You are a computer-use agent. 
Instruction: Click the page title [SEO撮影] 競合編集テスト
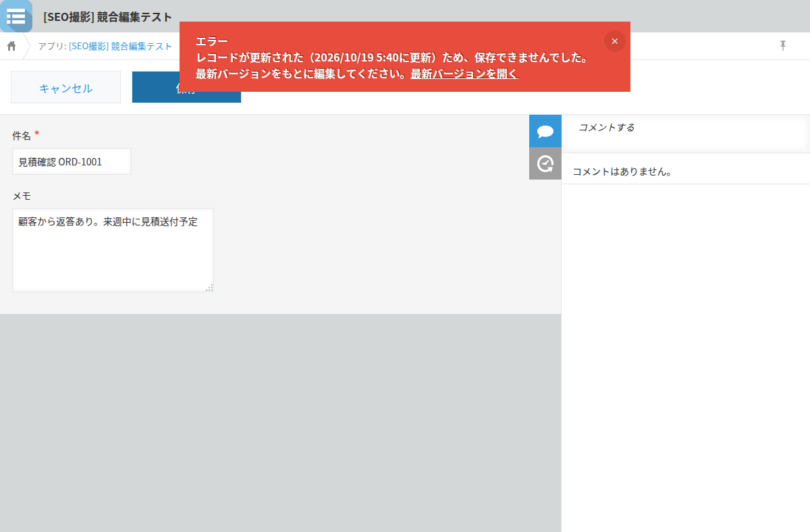click(107, 17)
